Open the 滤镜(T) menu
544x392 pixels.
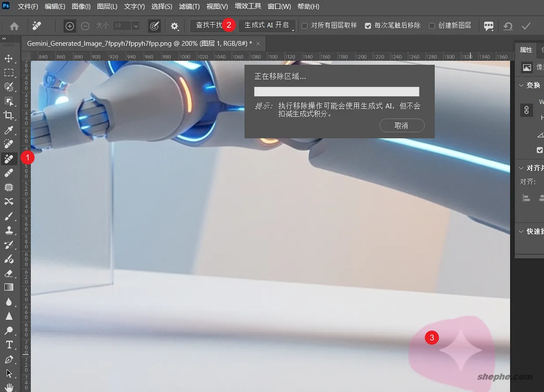pos(189,6)
